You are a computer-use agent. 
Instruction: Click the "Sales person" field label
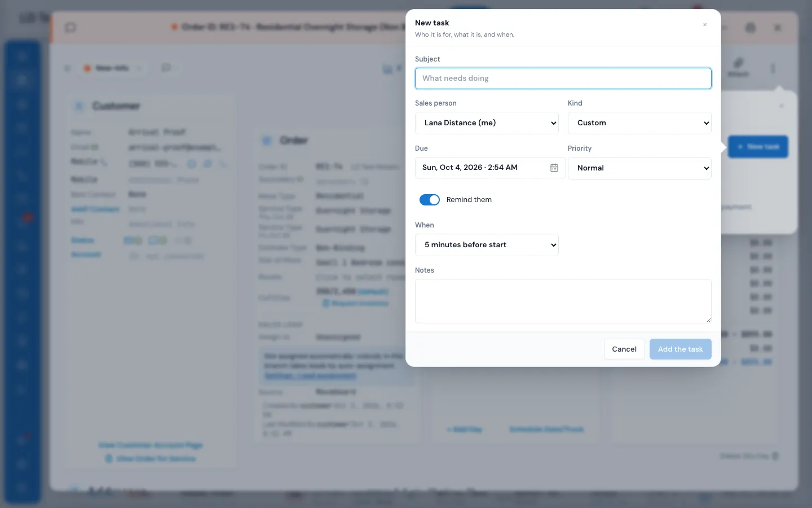(x=436, y=103)
